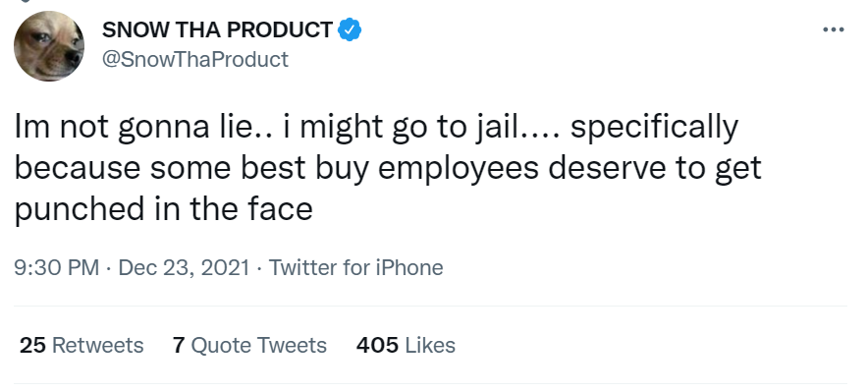Open SNOW THA PRODUCT display name profile

pos(217,29)
